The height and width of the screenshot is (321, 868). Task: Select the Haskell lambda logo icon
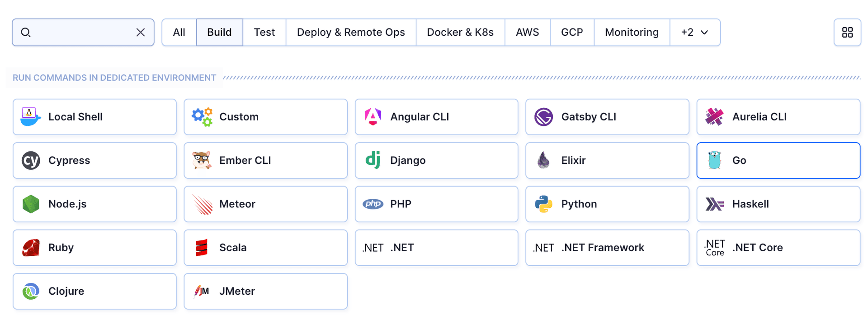(x=714, y=204)
